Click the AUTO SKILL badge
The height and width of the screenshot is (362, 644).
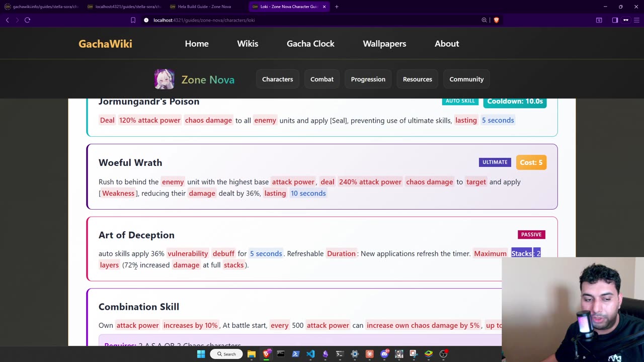coord(460,101)
